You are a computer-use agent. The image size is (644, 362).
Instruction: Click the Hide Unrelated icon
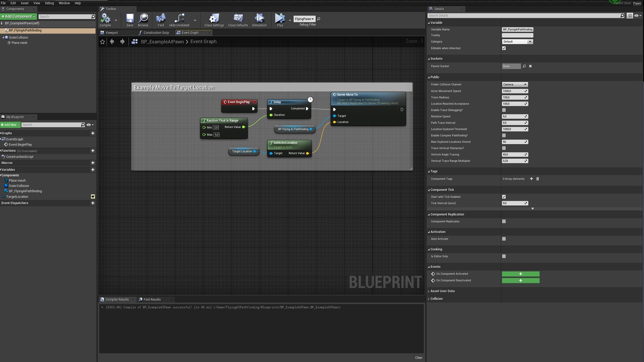click(179, 20)
